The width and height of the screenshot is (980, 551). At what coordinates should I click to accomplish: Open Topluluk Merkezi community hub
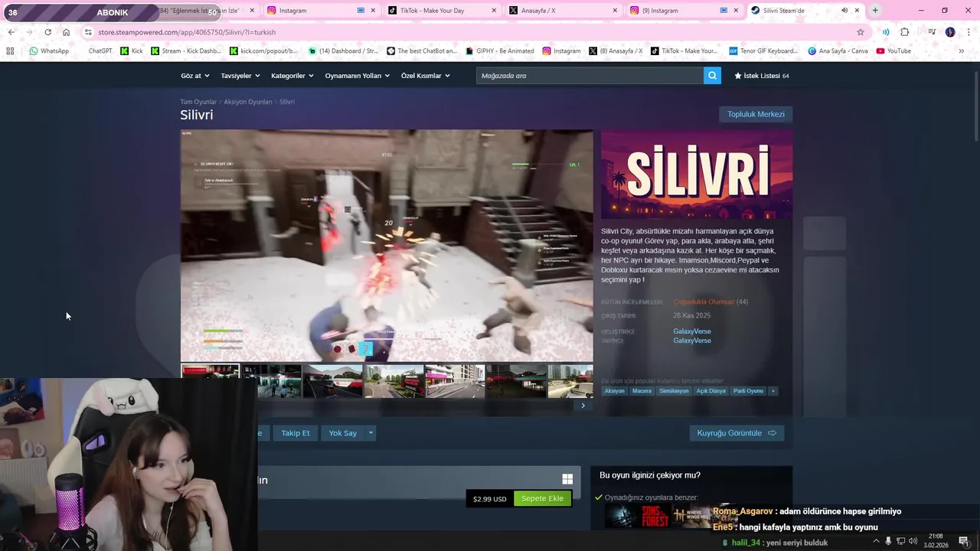tap(756, 114)
